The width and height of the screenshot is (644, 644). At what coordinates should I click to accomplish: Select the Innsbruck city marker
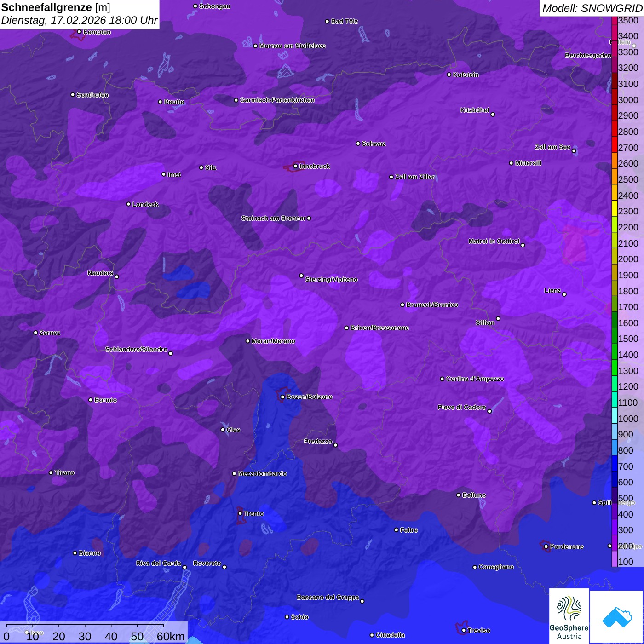click(x=295, y=166)
